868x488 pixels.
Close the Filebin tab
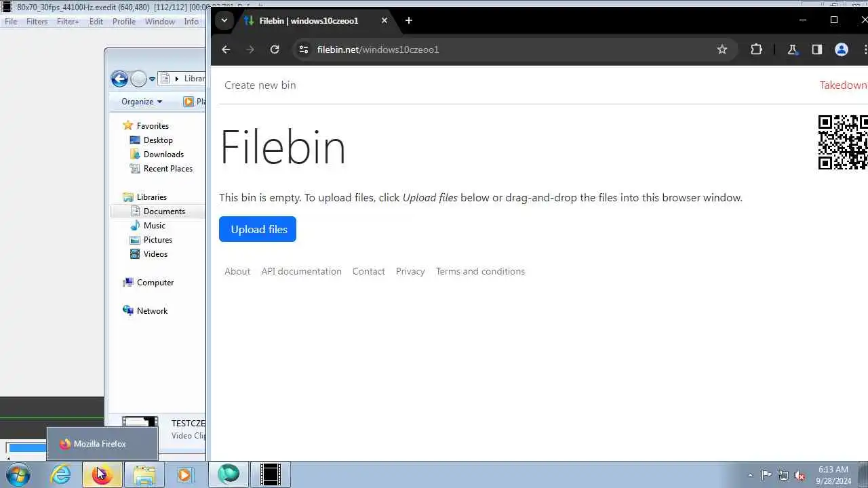pyautogui.click(x=384, y=20)
